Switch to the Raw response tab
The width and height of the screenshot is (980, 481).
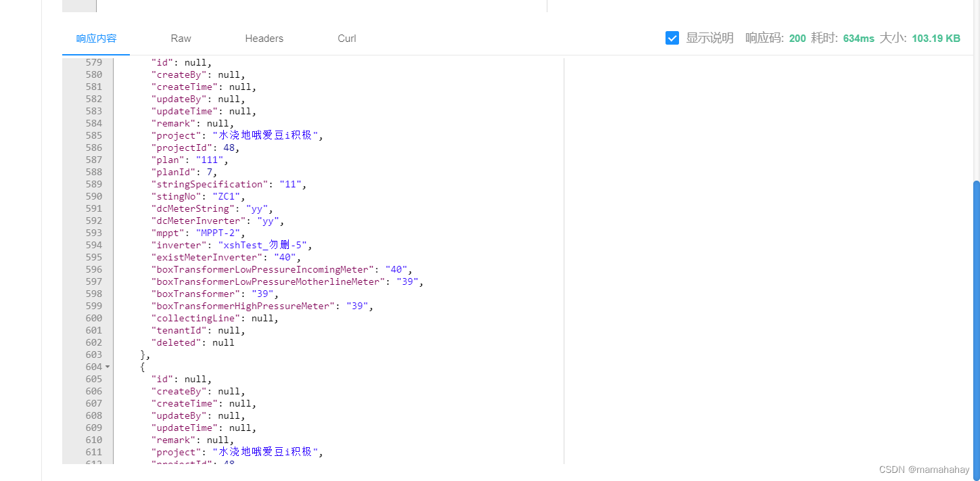coord(181,39)
